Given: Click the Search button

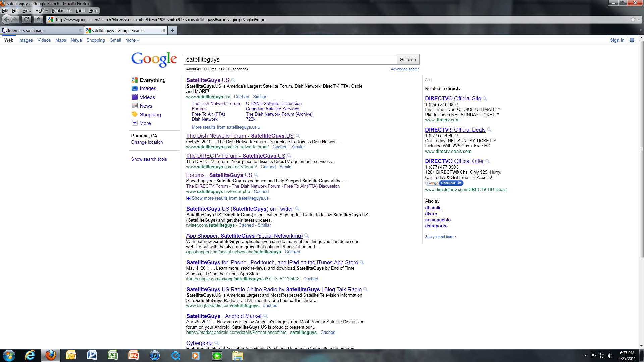Looking at the screenshot, I should point(408,60).
